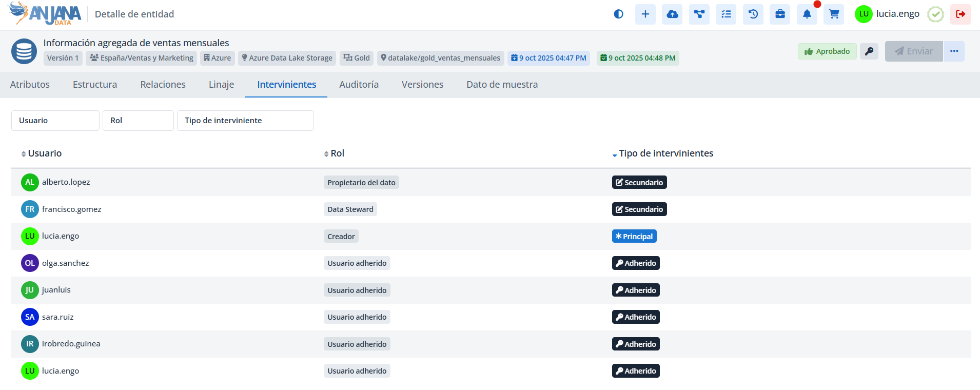Screen dimensions: 980x390
Task: Click the workflow diagram icon in header
Action: click(x=699, y=14)
